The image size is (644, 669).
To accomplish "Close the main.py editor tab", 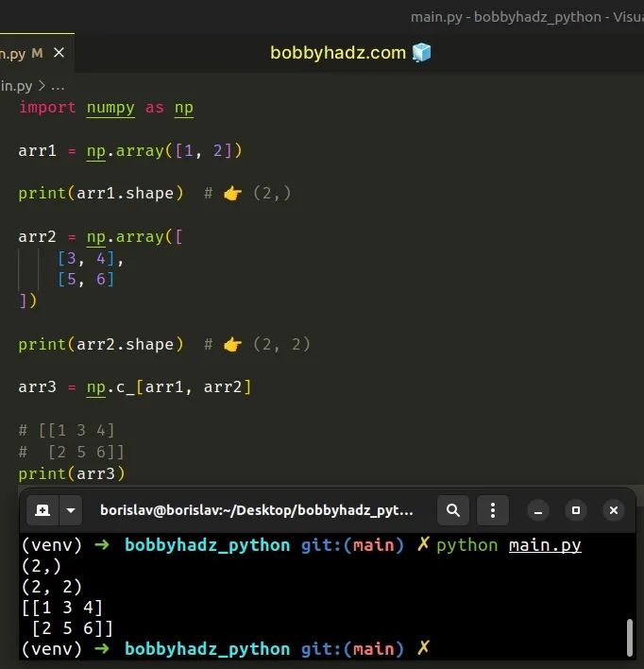I will click(59, 53).
